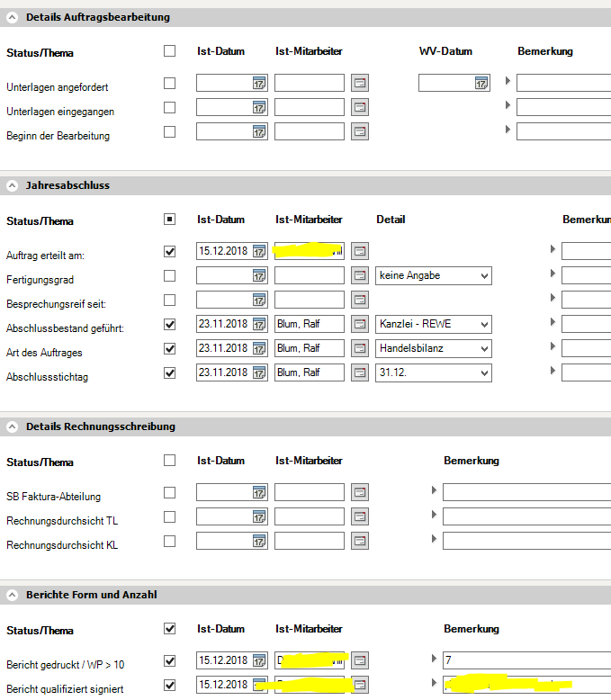This screenshot has height=700, width=611.
Task: Open employee picker for Unterlagen eingegangen
Action: pos(360,107)
